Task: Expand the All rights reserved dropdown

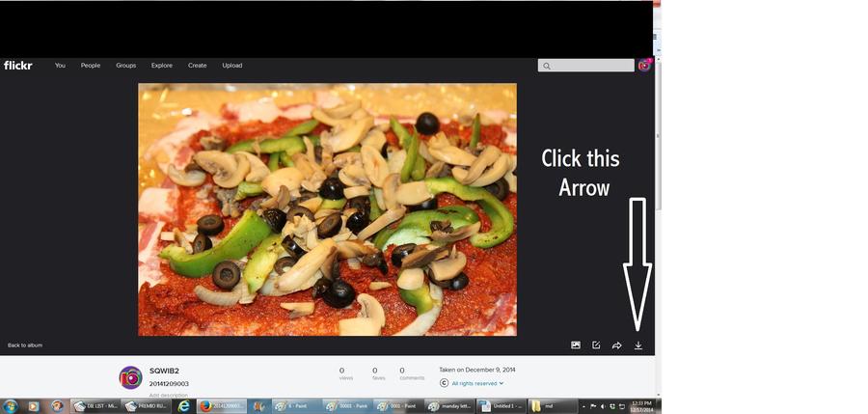Action: tap(477, 384)
